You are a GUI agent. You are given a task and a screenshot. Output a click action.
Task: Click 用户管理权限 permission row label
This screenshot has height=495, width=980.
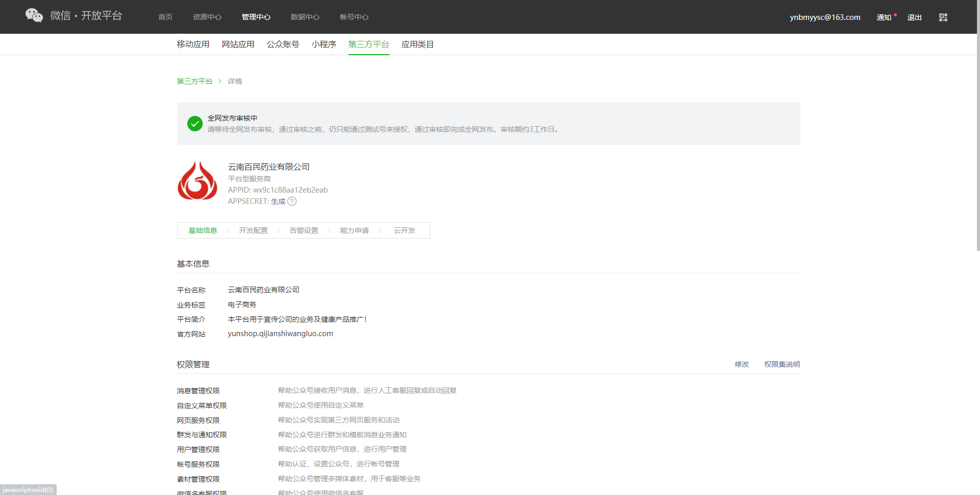click(x=198, y=450)
